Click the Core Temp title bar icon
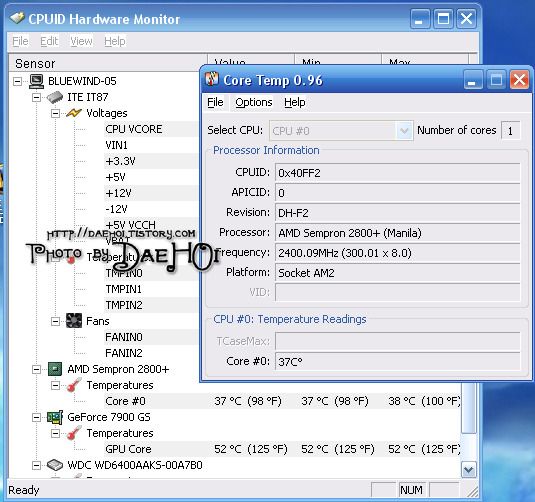 212,79
